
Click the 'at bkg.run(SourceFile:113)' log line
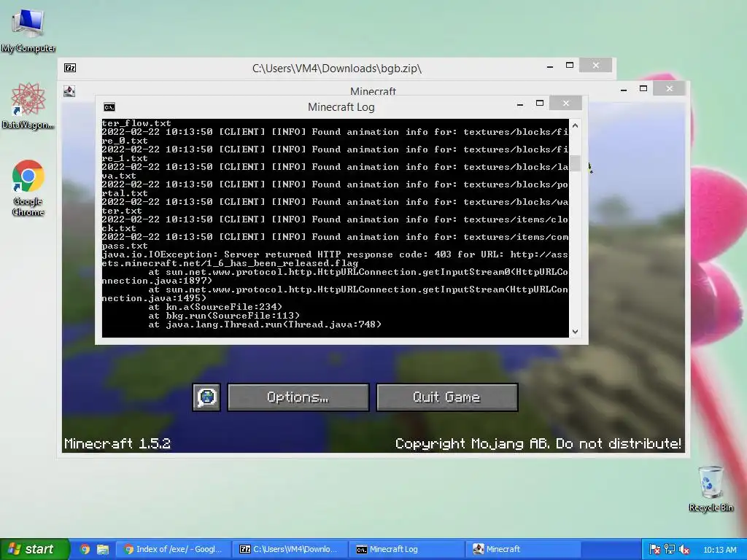224,315
